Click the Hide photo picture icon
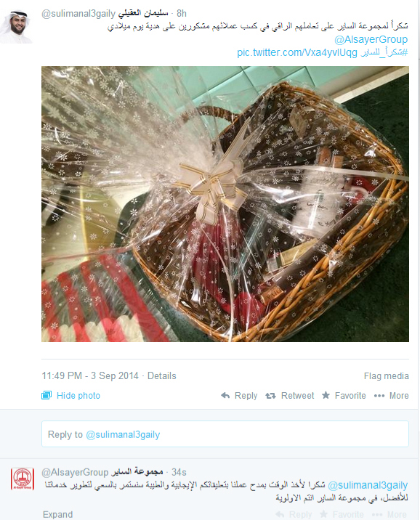420x520 pixels. coord(47,395)
